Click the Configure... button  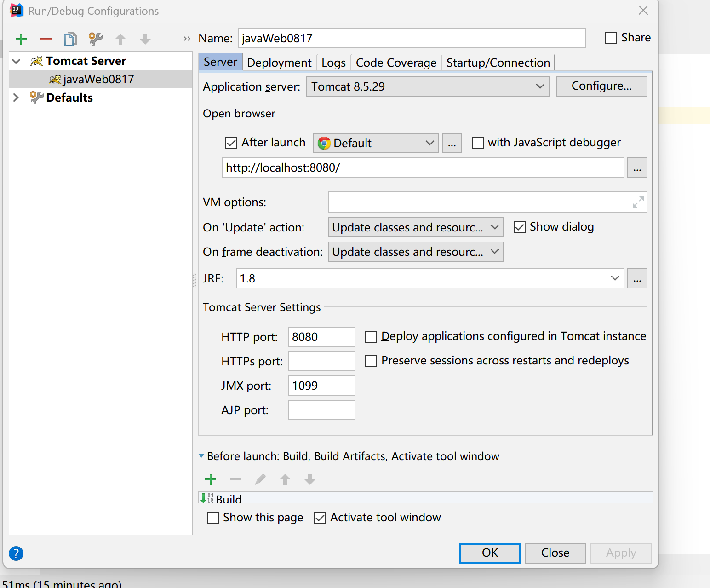[601, 86]
